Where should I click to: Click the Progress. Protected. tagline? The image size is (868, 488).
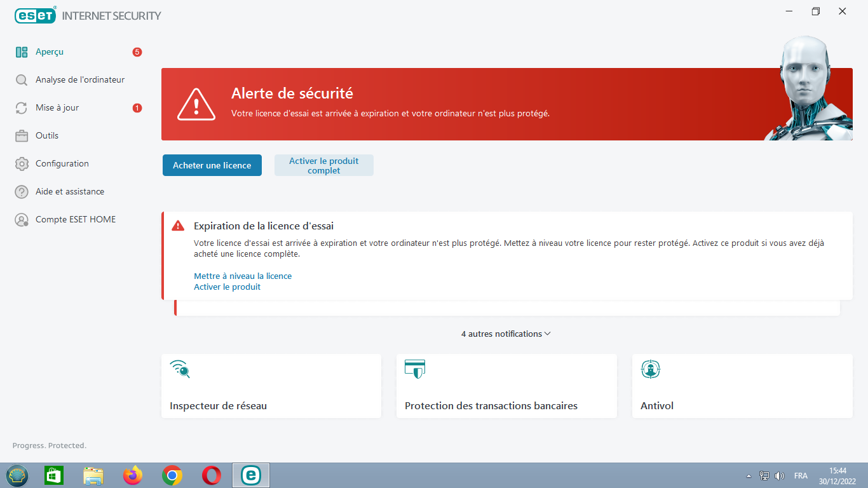[50, 446]
